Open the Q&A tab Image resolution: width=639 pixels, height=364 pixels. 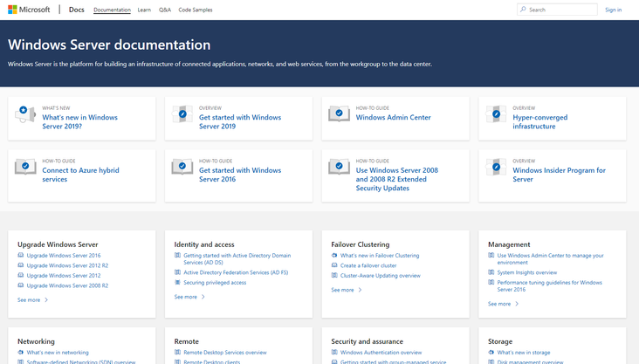165,10
